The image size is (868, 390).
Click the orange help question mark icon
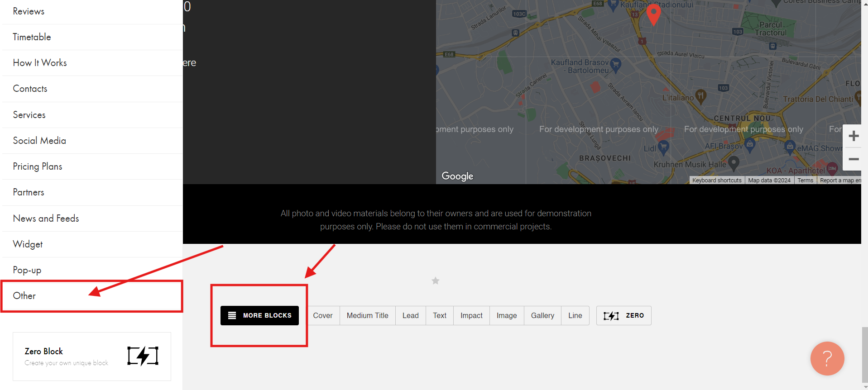[827, 358]
